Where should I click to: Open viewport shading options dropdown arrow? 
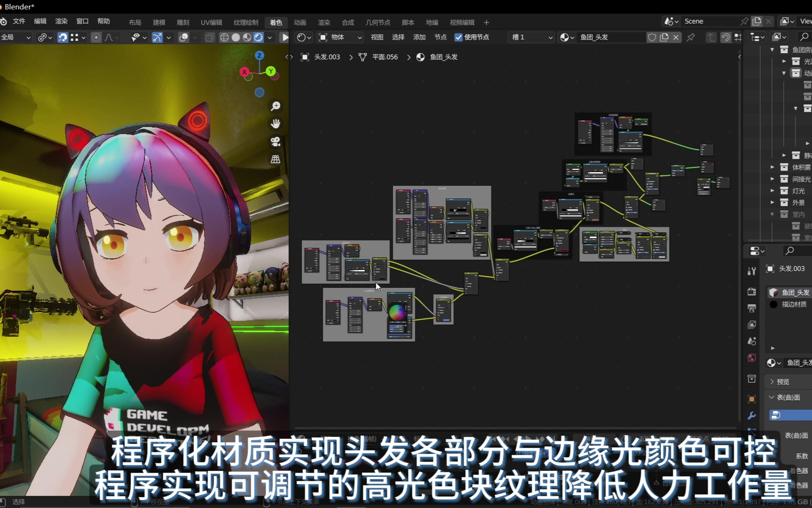[x=270, y=37]
